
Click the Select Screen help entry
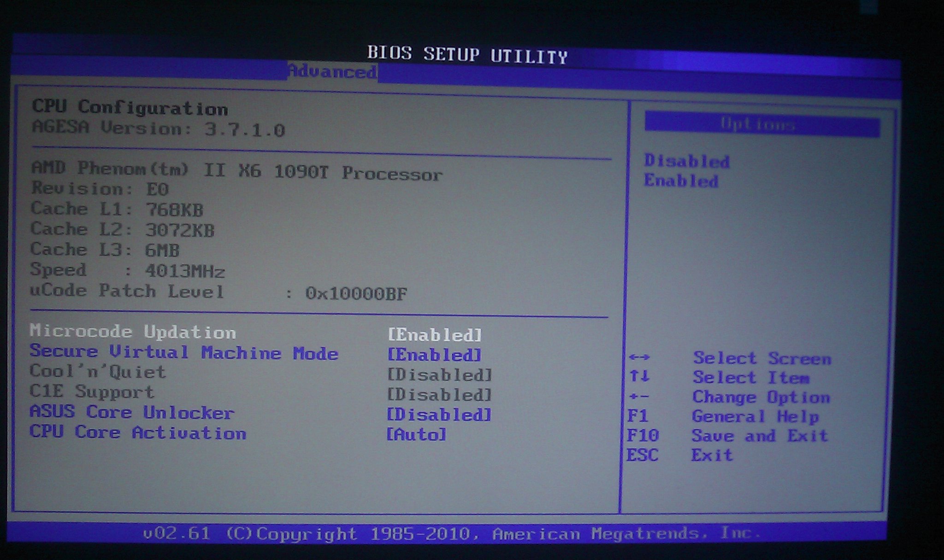tap(762, 358)
